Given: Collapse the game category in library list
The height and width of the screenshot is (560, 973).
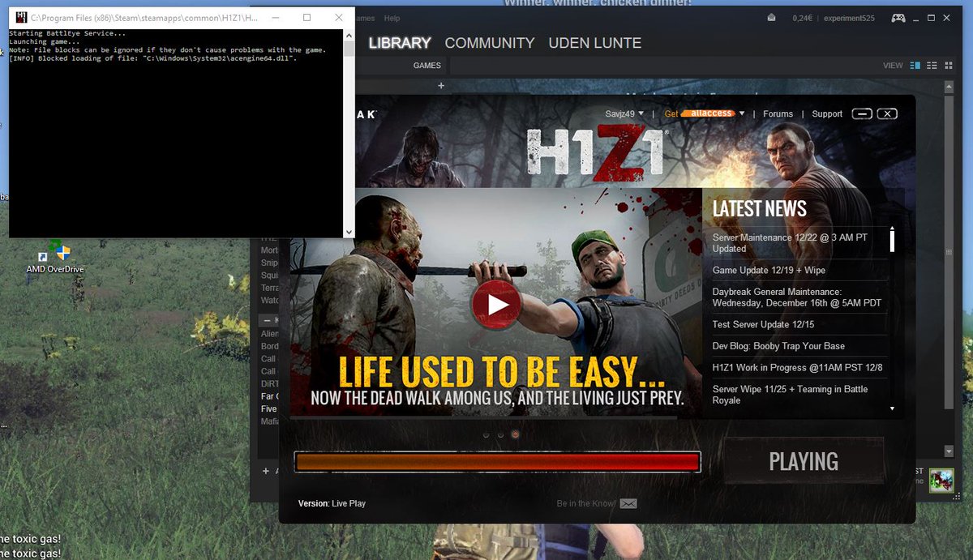Looking at the screenshot, I should 266,320.
